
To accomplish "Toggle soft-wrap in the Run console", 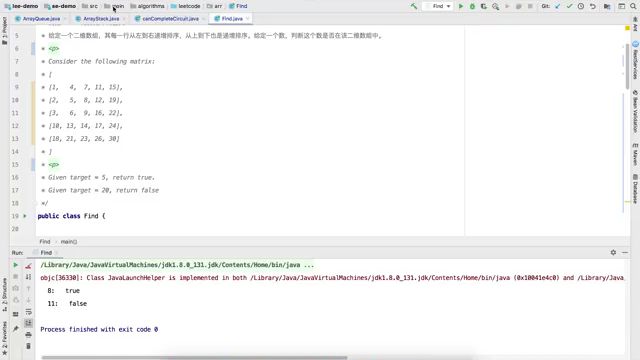I will click(28, 312).
